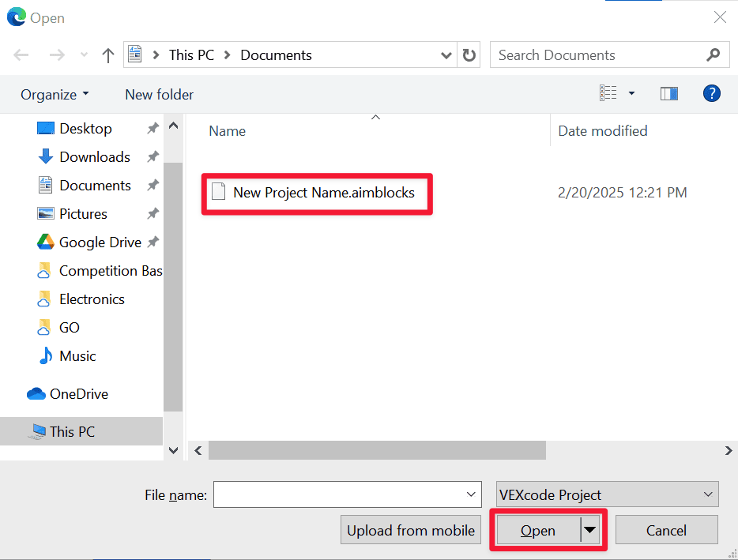Image resolution: width=738 pixels, height=560 pixels.
Task: Click the up arrow to go up one level
Action: [x=107, y=54]
